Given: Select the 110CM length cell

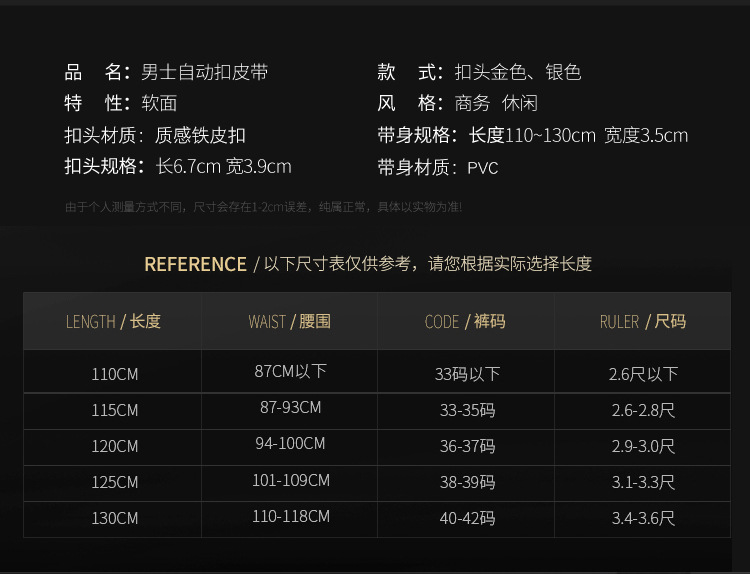Looking at the screenshot, I should pyautogui.click(x=114, y=375).
